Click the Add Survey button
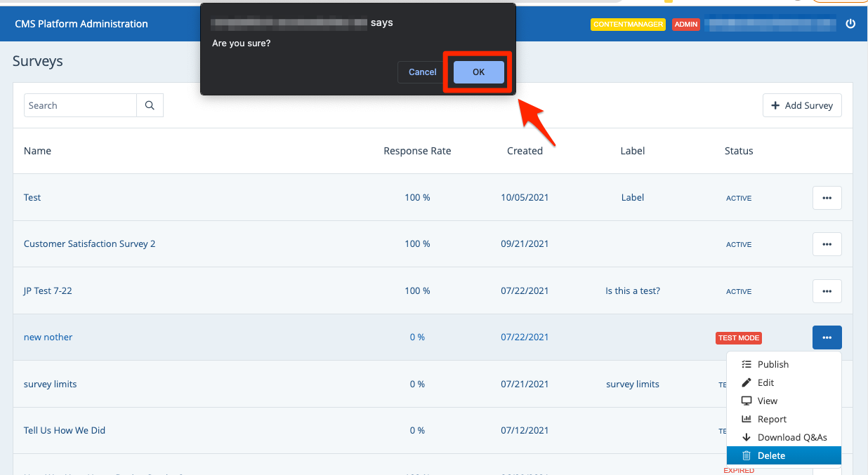Screen dimensions: 868x475 tap(801, 105)
